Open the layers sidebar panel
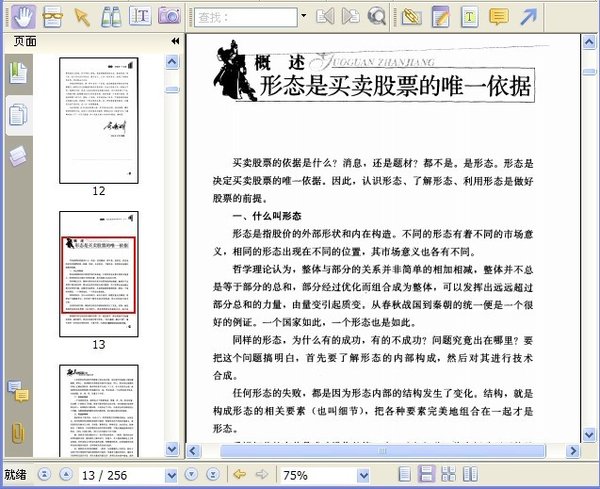600x489 pixels. [x=18, y=156]
